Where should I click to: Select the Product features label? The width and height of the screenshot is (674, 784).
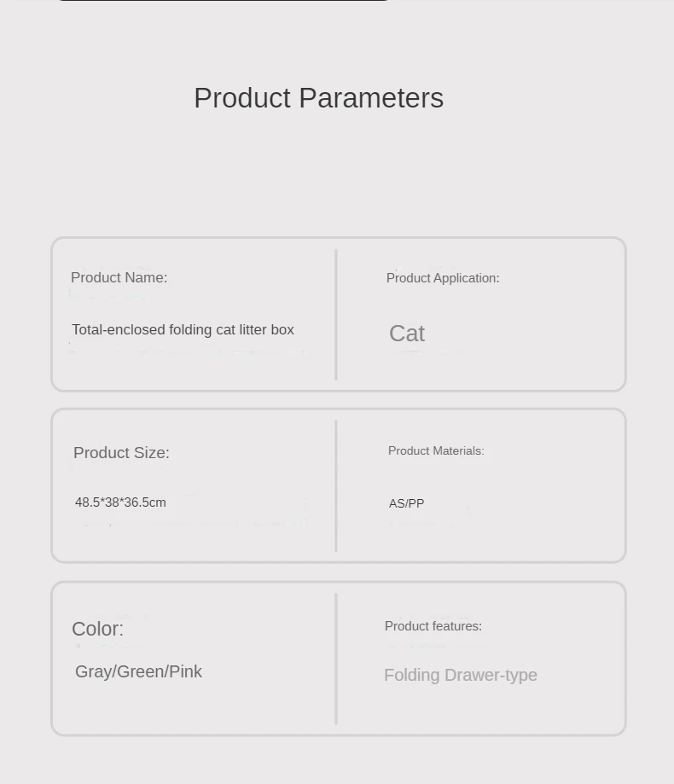433,626
